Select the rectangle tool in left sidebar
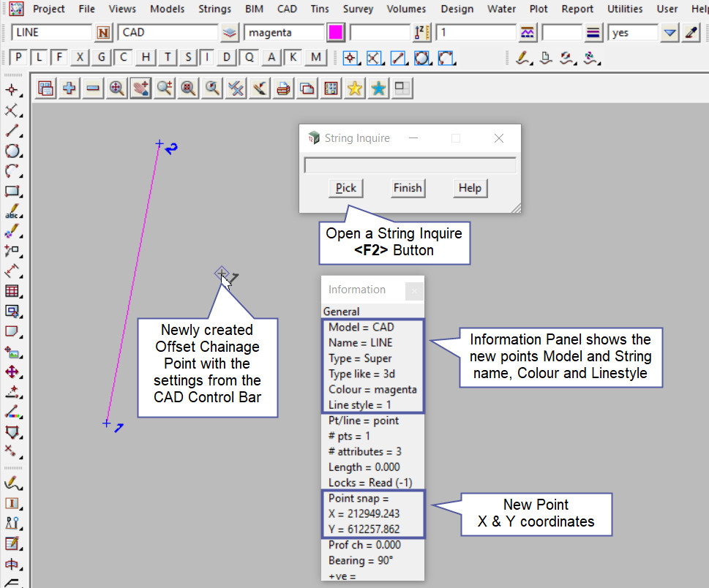 click(x=12, y=192)
